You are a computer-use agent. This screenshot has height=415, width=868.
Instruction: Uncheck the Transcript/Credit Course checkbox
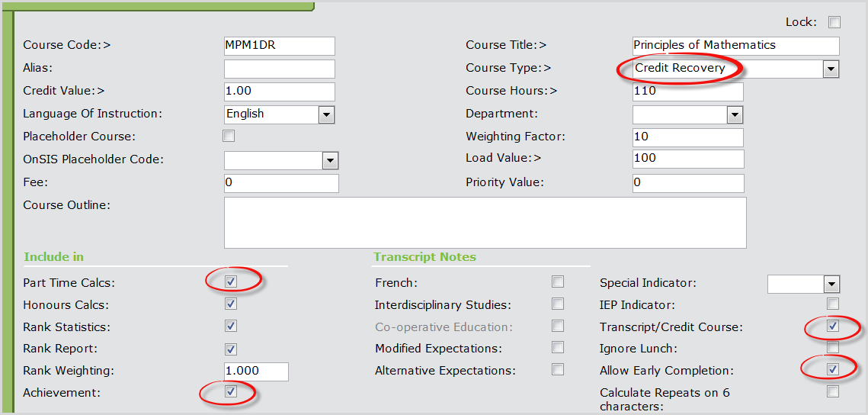tap(833, 327)
